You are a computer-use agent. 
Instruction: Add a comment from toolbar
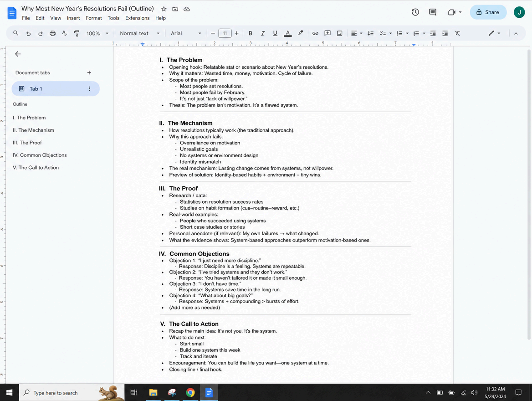(327, 33)
